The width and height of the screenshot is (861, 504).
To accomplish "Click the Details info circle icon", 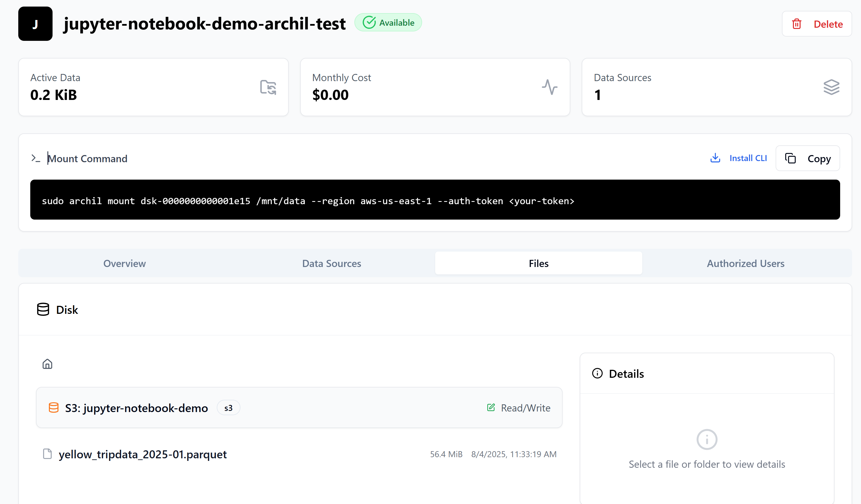I will 597,374.
